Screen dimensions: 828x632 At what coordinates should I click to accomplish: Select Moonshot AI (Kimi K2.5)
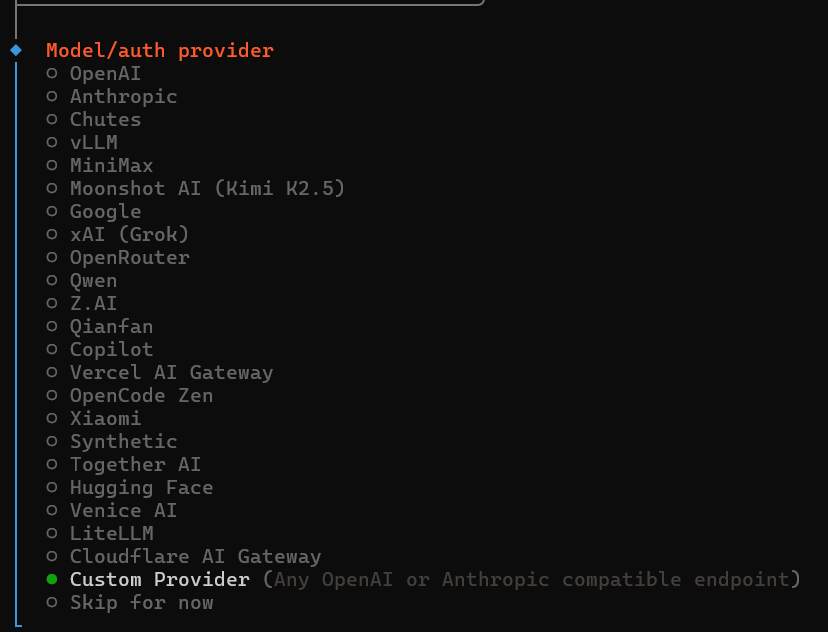tap(205, 188)
